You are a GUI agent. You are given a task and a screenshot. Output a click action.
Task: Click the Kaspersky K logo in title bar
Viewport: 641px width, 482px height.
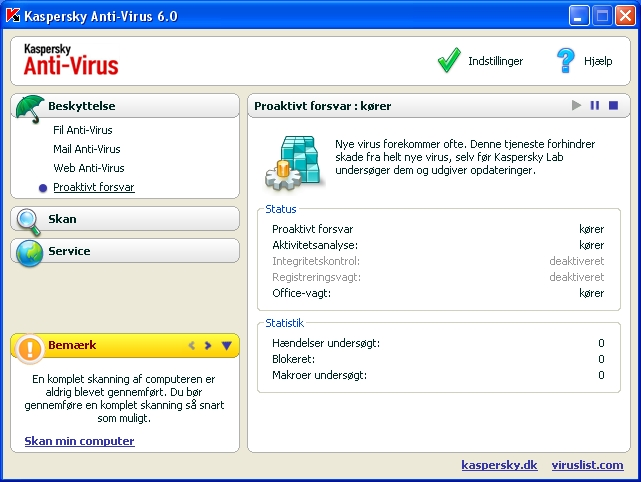coord(13,16)
